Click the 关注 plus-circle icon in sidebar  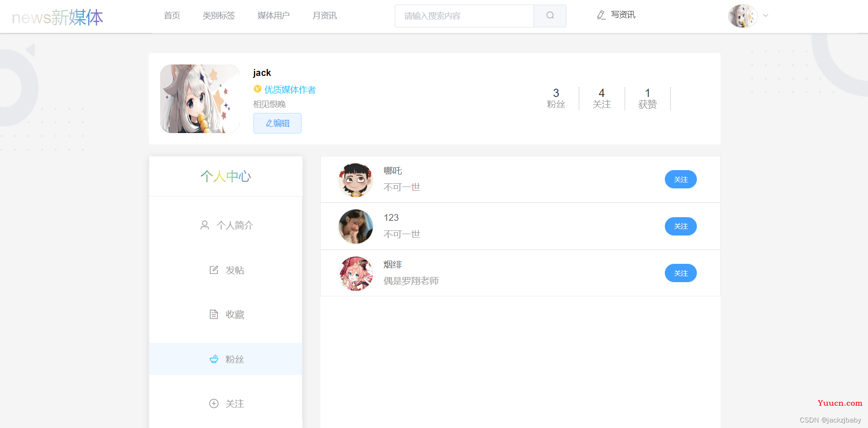point(214,403)
